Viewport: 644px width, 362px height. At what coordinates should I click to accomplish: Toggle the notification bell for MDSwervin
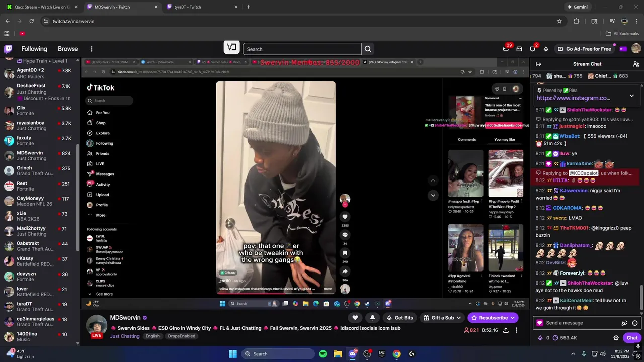[372, 318]
